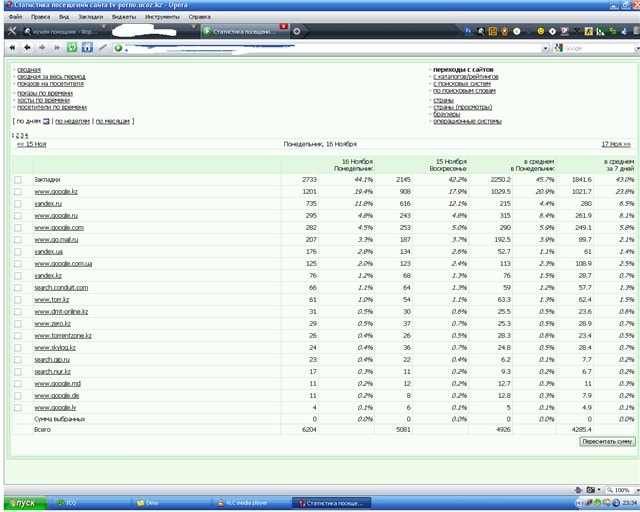Open the Инструменты menu
Image resolution: width=640 pixels, height=512 pixels.
tap(162, 17)
